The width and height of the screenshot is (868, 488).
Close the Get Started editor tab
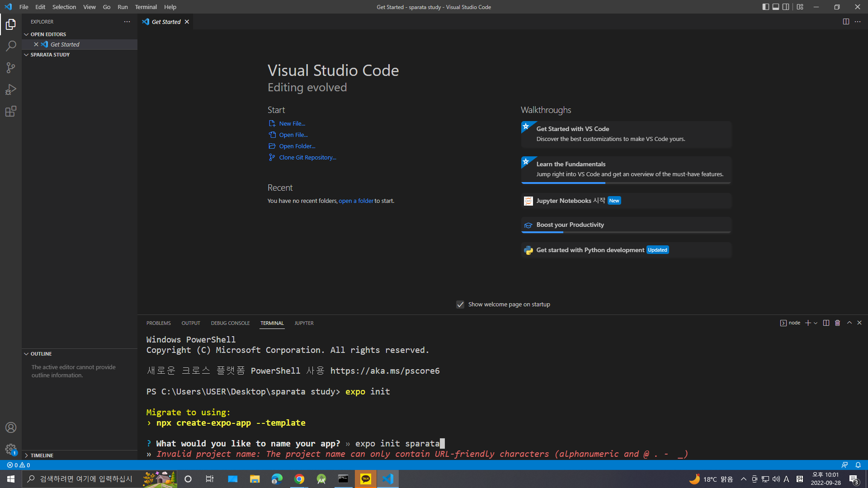[x=187, y=22]
